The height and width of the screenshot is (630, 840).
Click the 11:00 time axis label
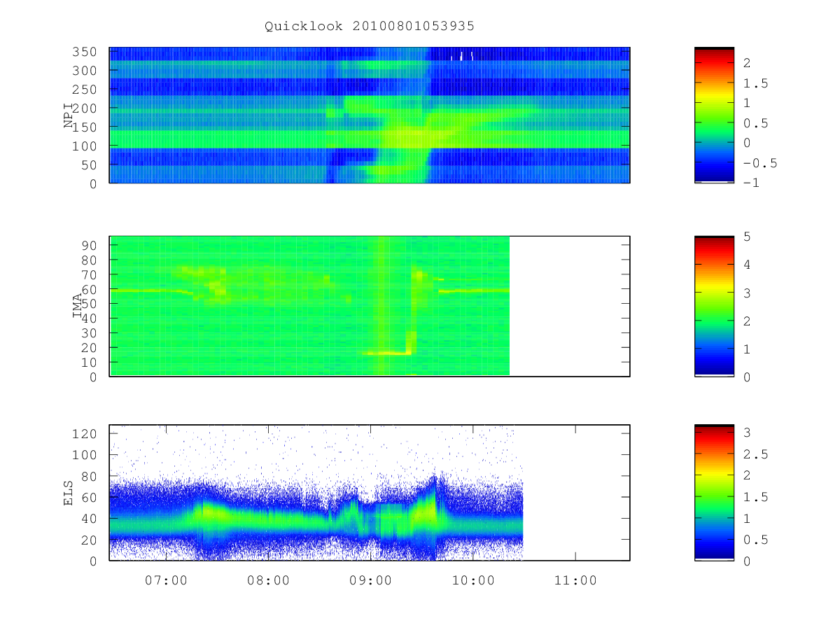(575, 580)
